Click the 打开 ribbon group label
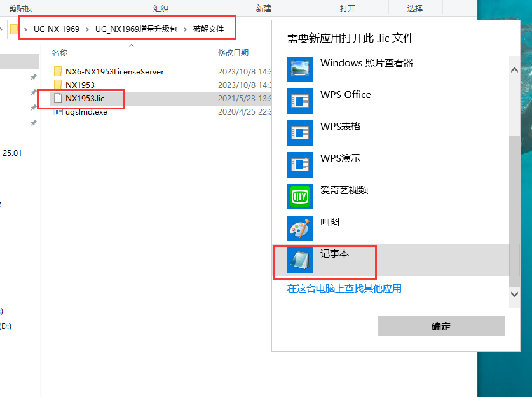 click(348, 8)
